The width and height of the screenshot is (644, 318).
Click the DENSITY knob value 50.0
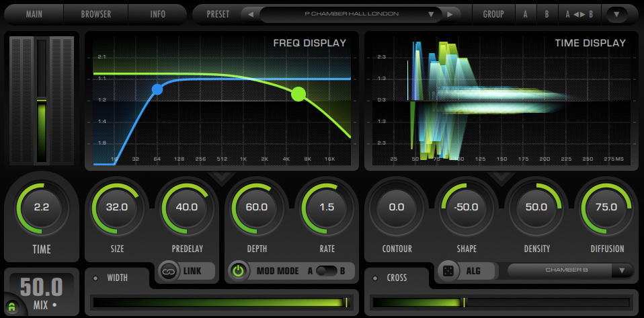tap(536, 208)
